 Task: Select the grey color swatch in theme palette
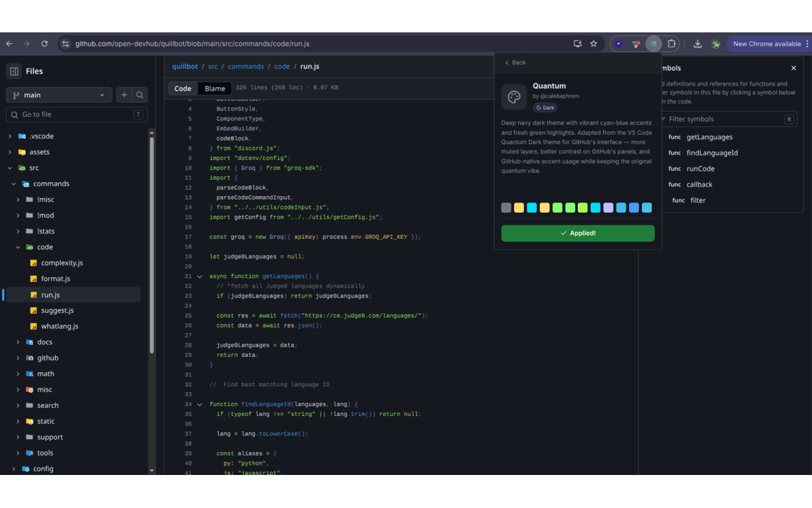[x=506, y=208]
